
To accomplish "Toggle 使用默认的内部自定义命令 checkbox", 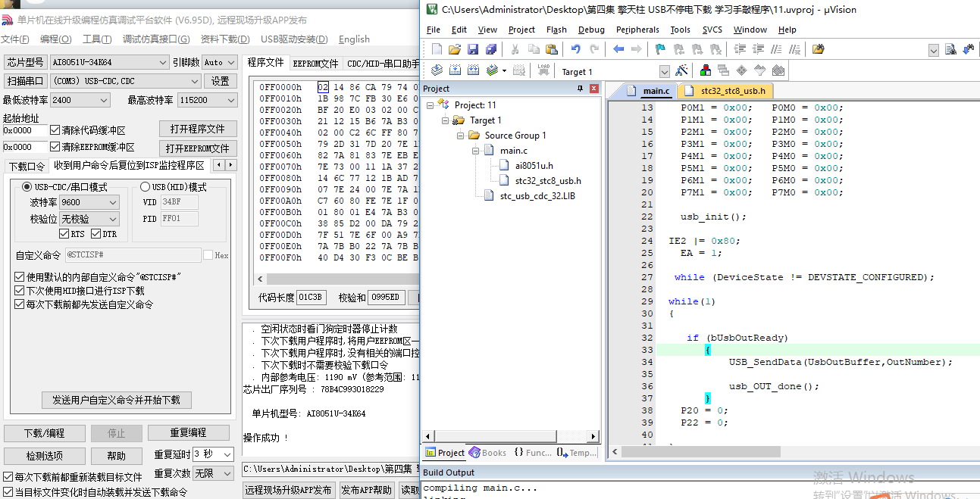I will tap(20, 277).
